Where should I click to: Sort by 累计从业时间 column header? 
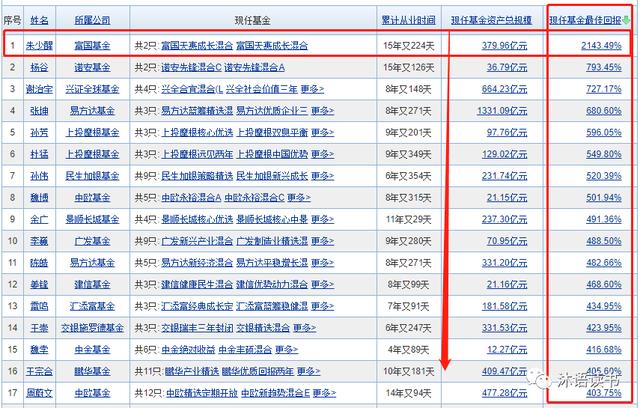[x=409, y=20]
